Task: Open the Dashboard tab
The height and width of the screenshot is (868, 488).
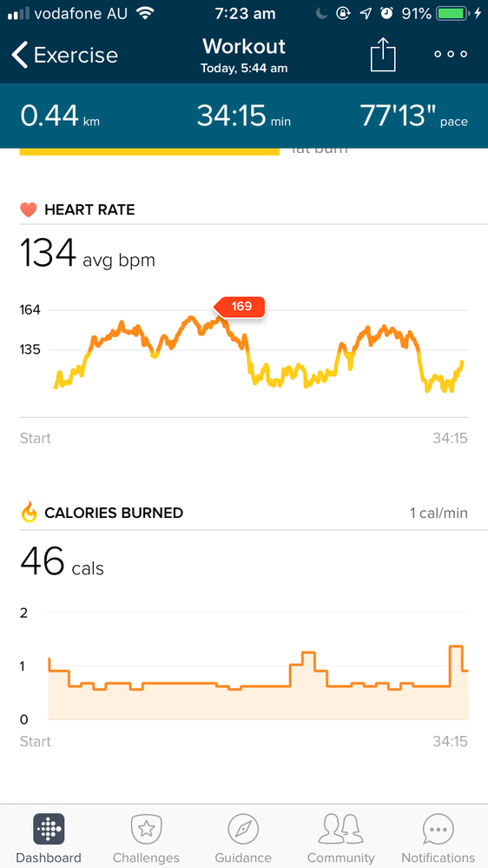Action: [x=48, y=838]
